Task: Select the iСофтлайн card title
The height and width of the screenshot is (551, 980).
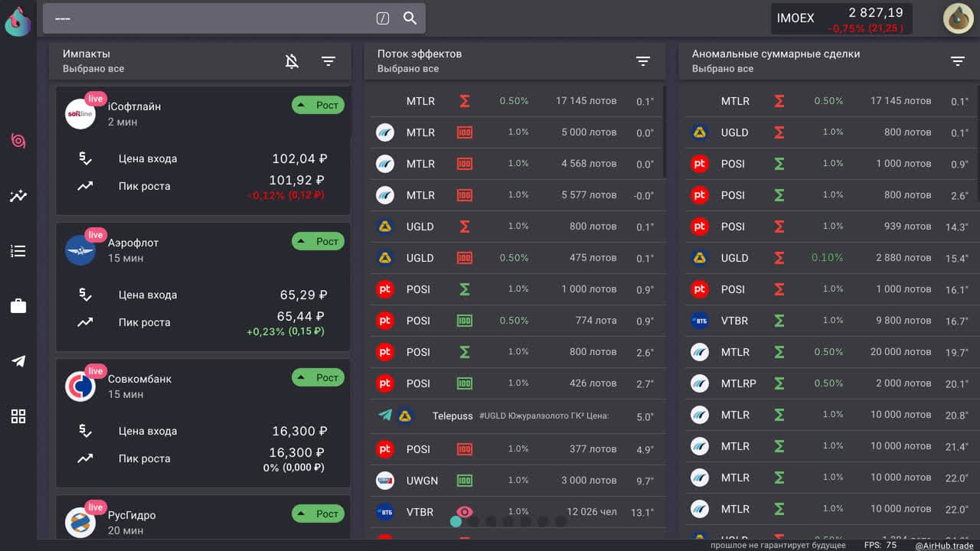Action: point(134,106)
